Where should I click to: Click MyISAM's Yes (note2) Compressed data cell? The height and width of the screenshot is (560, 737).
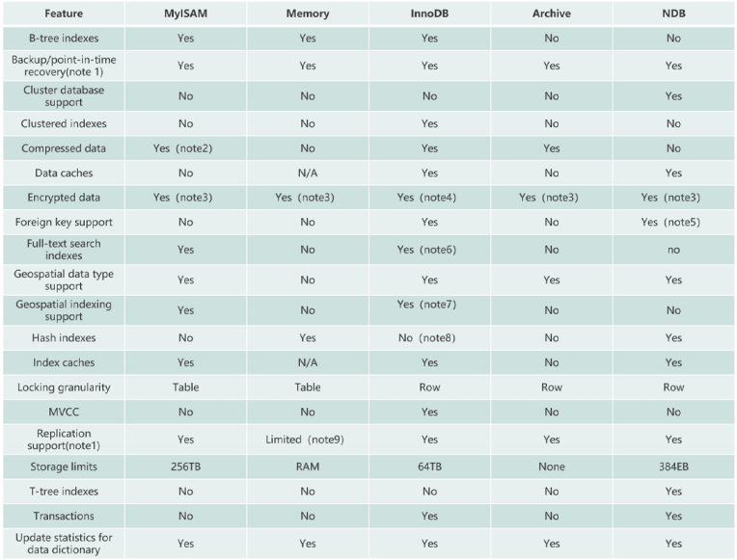click(185, 148)
